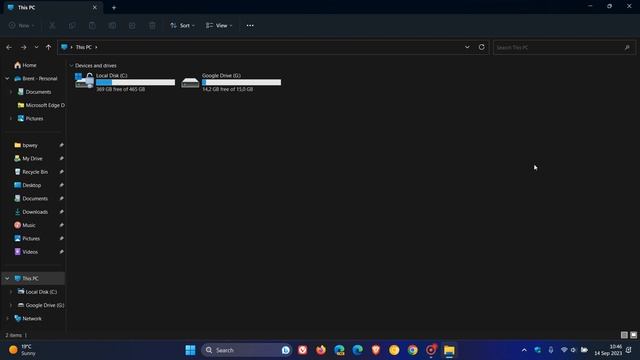Unpin bpwey using its pin icon
The image size is (640, 360).
pyautogui.click(x=61, y=145)
